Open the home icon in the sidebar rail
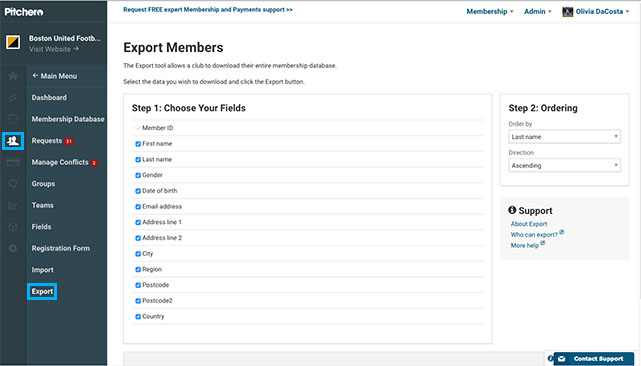Image resolution: width=641 pixels, height=366 pixels. [x=13, y=76]
